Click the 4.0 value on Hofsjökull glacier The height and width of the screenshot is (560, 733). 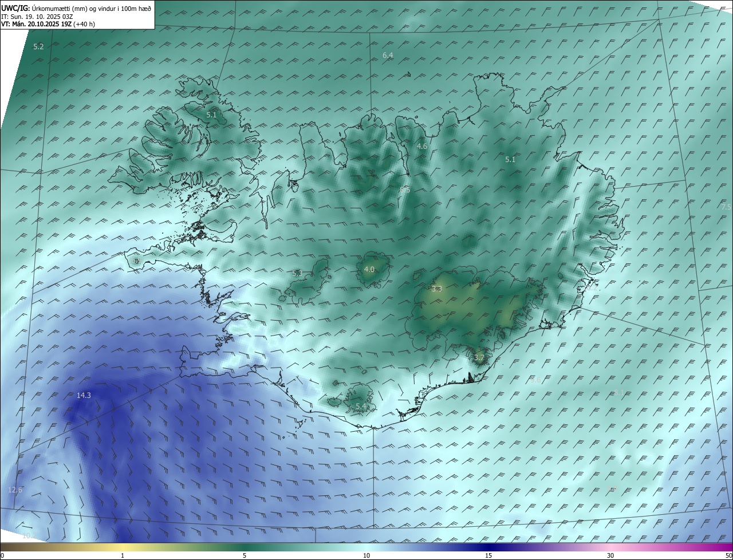[x=369, y=269]
